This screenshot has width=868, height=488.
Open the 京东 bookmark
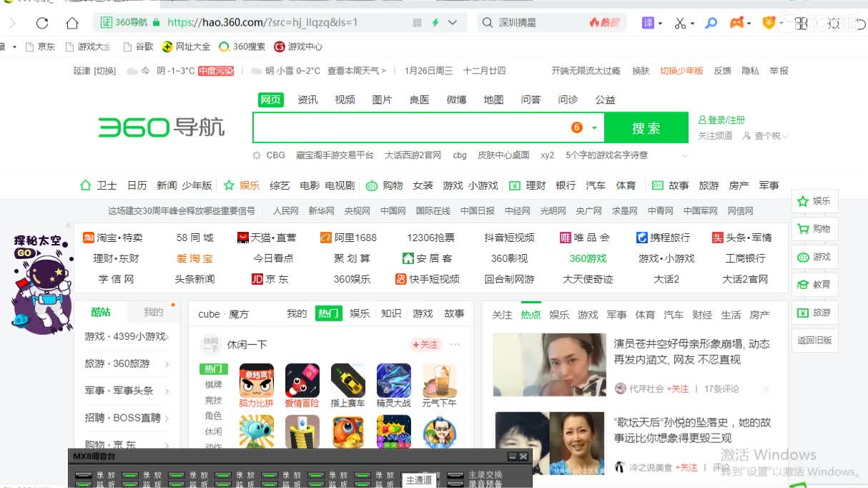40,47
